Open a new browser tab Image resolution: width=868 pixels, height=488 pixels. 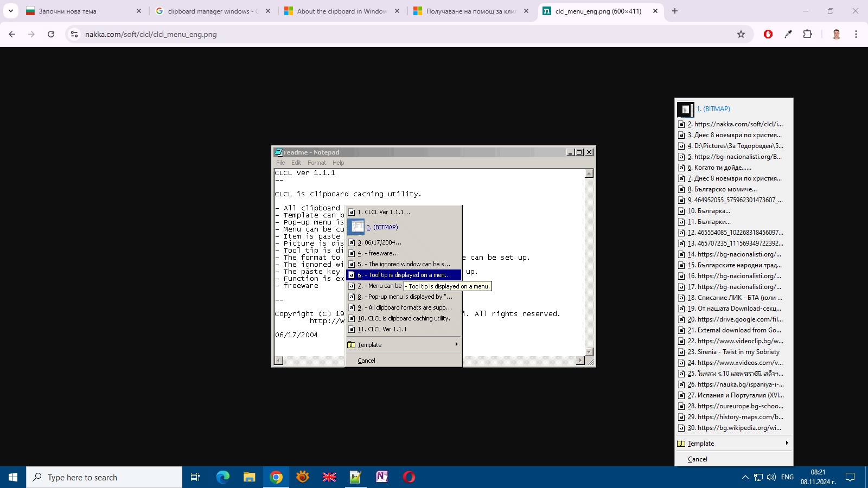click(675, 11)
